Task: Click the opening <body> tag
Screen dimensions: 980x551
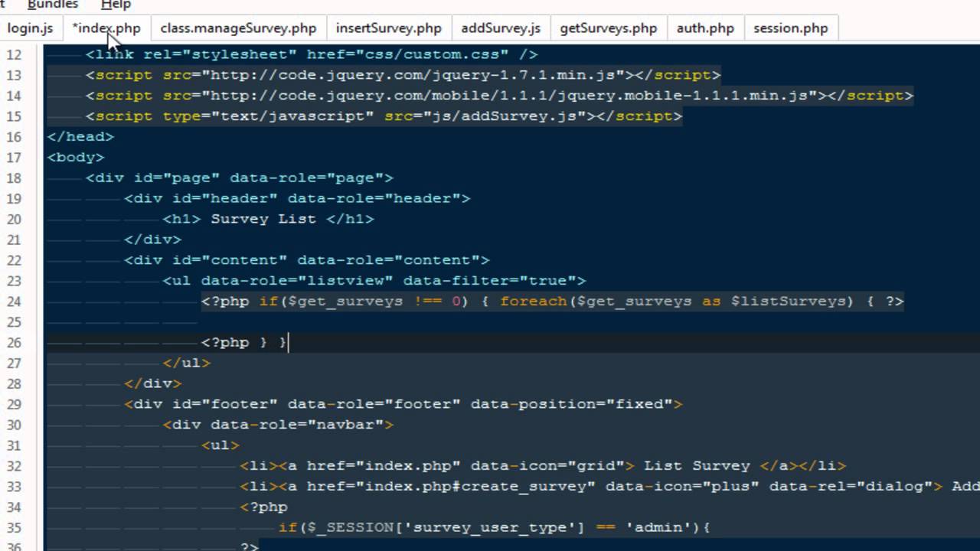Action: point(76,158)
